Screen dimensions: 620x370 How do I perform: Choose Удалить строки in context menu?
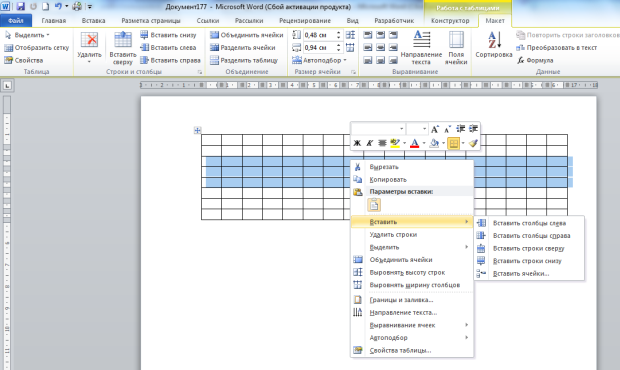(x=412, y=234)
